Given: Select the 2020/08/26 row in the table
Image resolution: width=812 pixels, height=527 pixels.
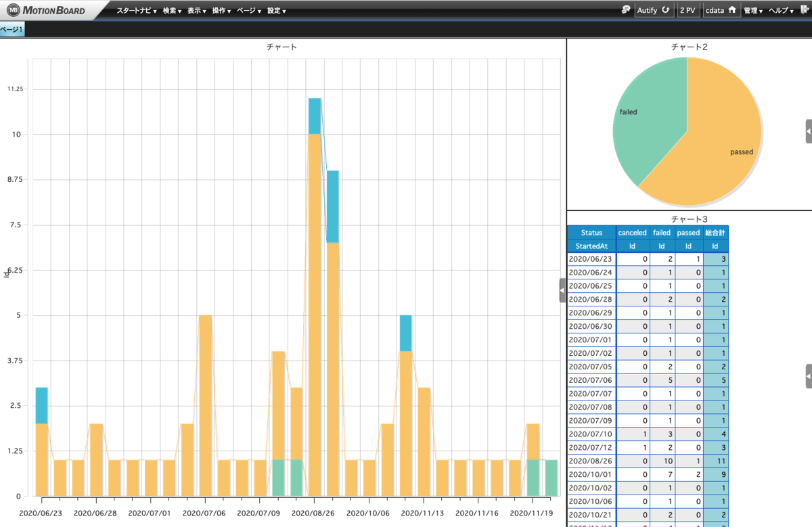Looking at the screenshot, I should coord(591,461).
